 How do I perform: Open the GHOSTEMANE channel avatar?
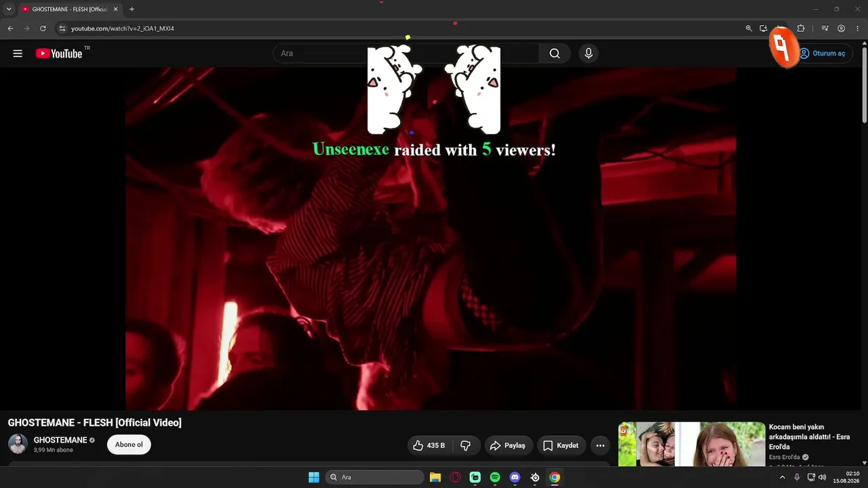pyautogui.click(x=18, y=444)
